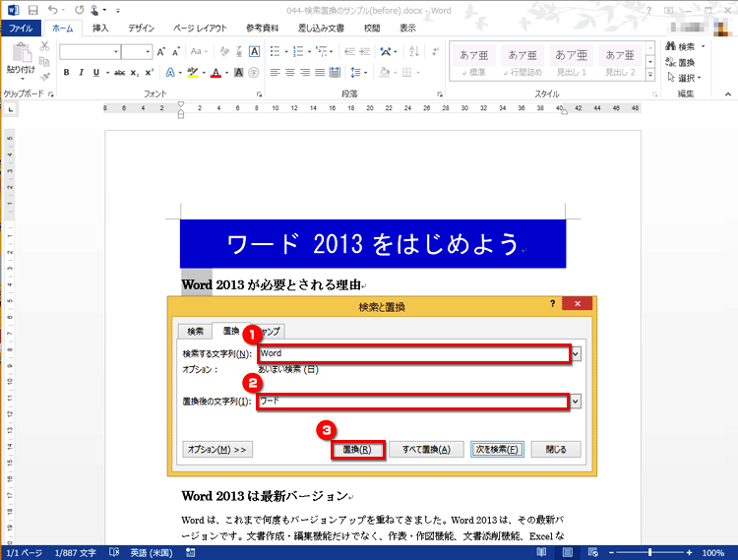This screenshot has height=560, width=738.
Task: Apply red font color
Action: pyautogui.click(x=215, y=73)
